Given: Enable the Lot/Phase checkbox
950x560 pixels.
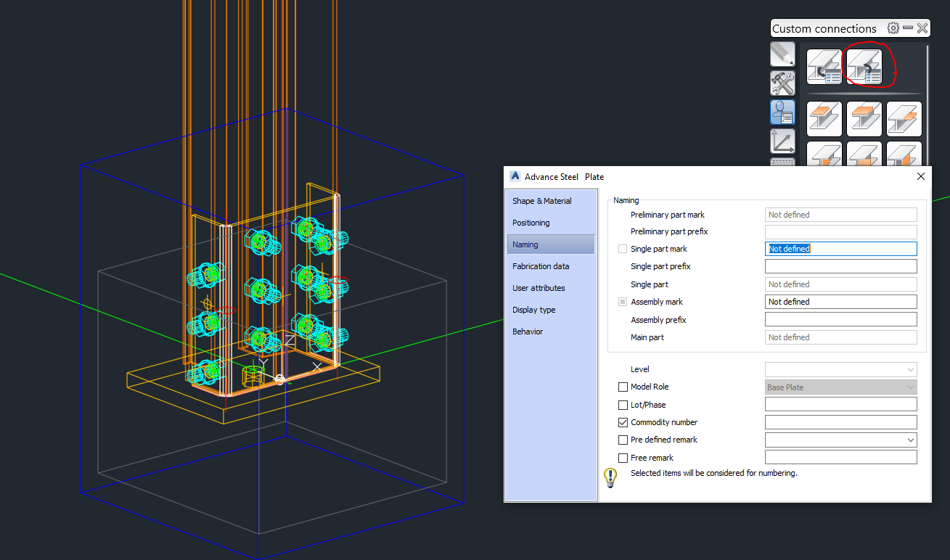Looking at the screenshot, I should (623, 404).
